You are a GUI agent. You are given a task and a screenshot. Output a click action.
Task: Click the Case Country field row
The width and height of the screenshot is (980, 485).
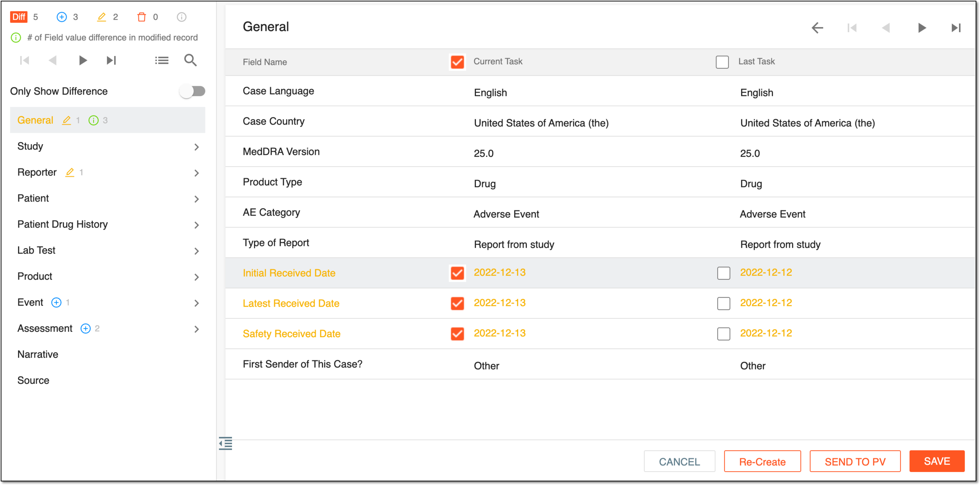point(600,122)
